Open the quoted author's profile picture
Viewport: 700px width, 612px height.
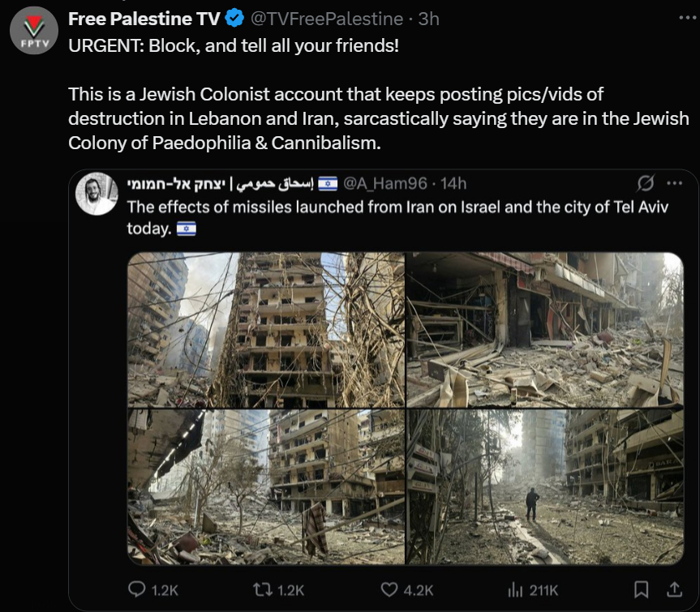pyautogui.click(x=97, y=194)
